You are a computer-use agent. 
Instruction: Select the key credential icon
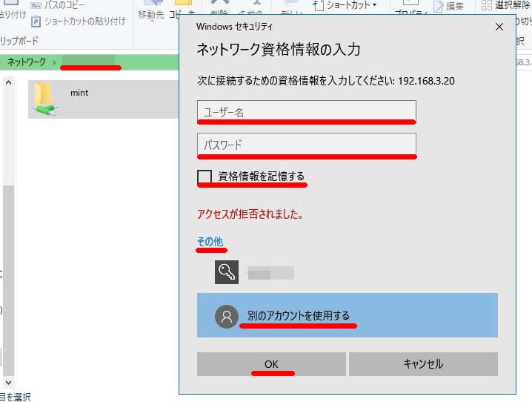227,272
